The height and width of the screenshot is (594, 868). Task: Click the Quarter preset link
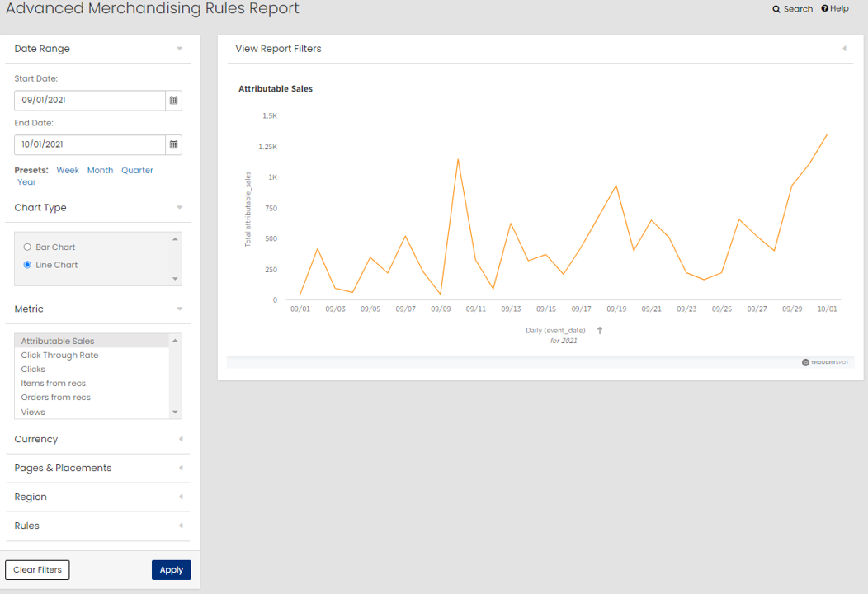tap(137, 171)
